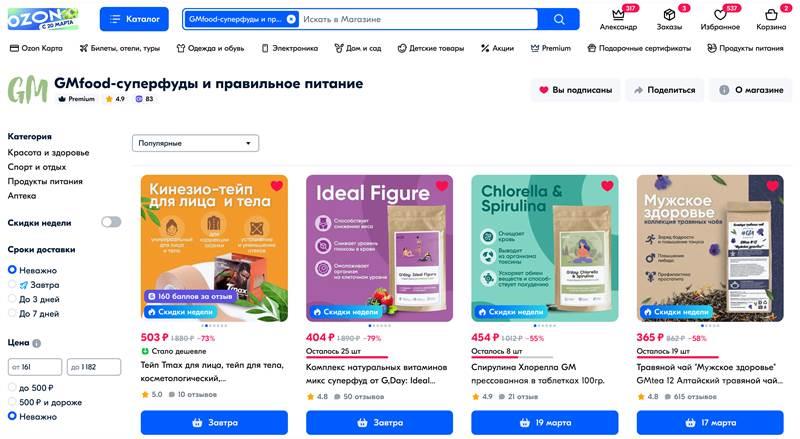Image resolution: width=800 pixels, height=439 pixels.
Task: Click price info icon next to Цена
Action: [37, 344]
